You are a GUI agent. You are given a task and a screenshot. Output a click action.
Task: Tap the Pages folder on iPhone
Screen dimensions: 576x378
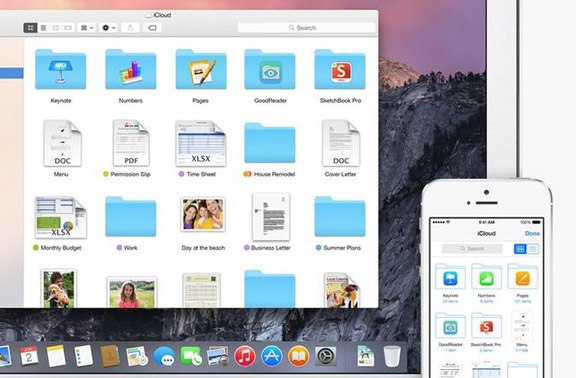click(x=522, y=276)
